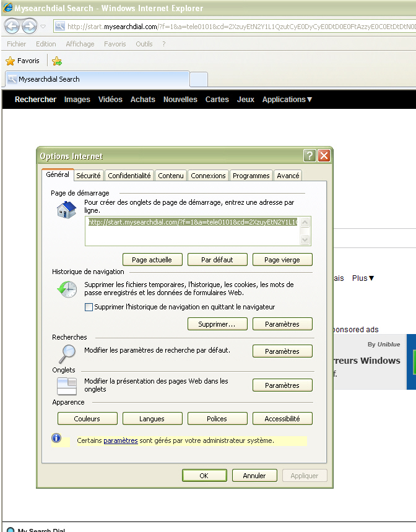Image resolution: width=416 pixels, height=532 pixels.
Task: Click the home page house icon
Action: point(66,210)
